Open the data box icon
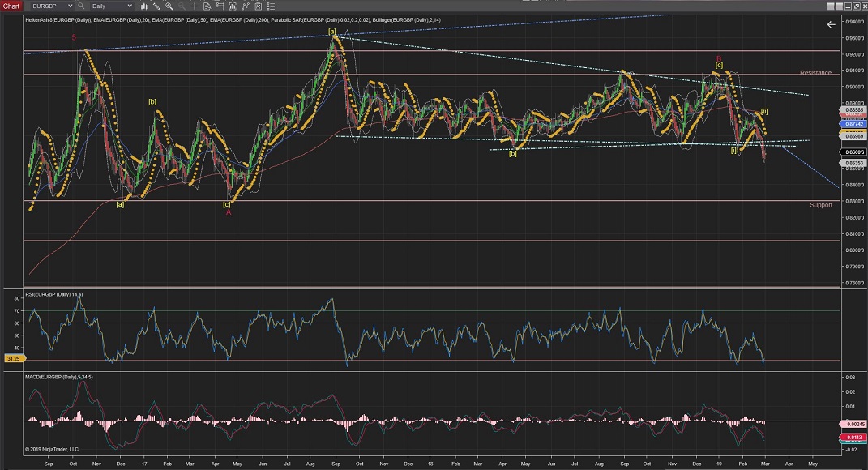 (207, 6)
